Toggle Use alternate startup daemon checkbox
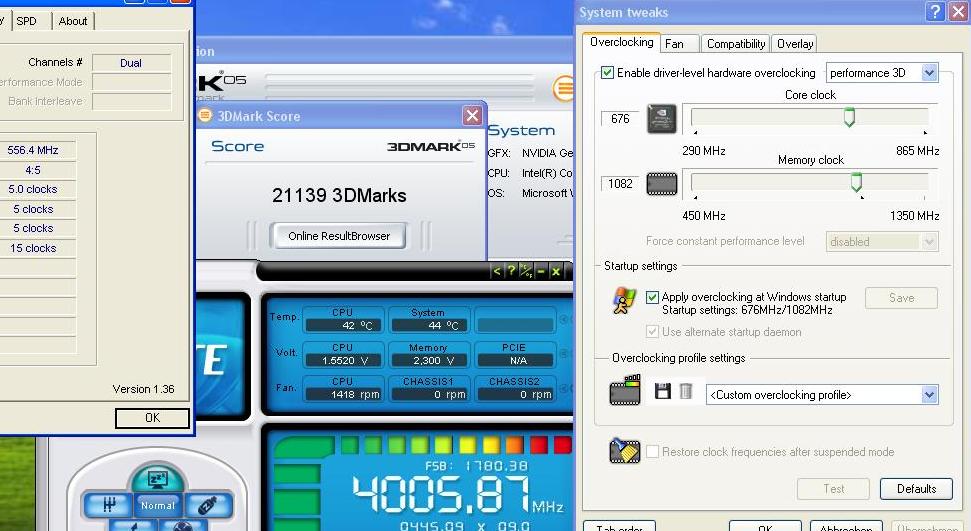Viewport: 971px width, 531px height. [652, 331]
